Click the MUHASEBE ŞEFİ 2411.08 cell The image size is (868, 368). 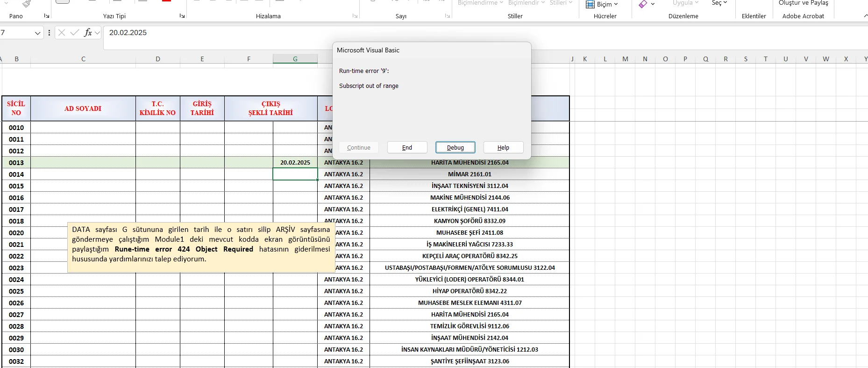coord(470,232)
